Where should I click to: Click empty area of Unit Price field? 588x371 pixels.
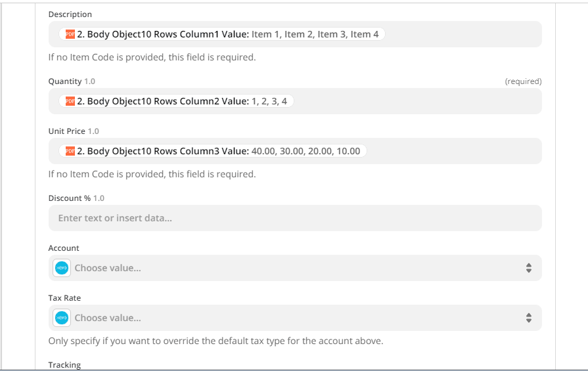click(453, 151)
